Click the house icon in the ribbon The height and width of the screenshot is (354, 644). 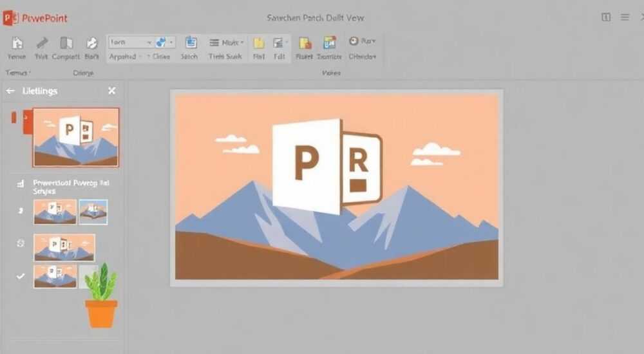click(x=17, y=42)
